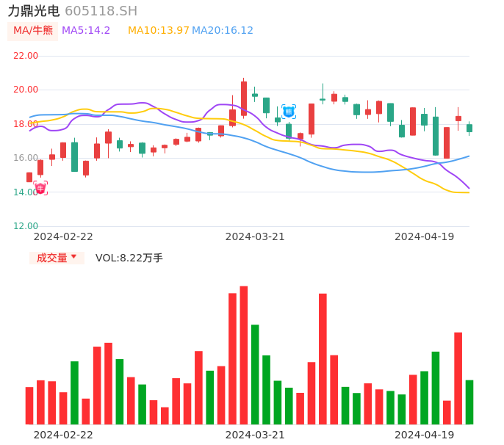This screenshot has height=445, width=504.
Task: Click the stock name 力鼎光电
Action: pyautogui.click(x=34, y=11)
